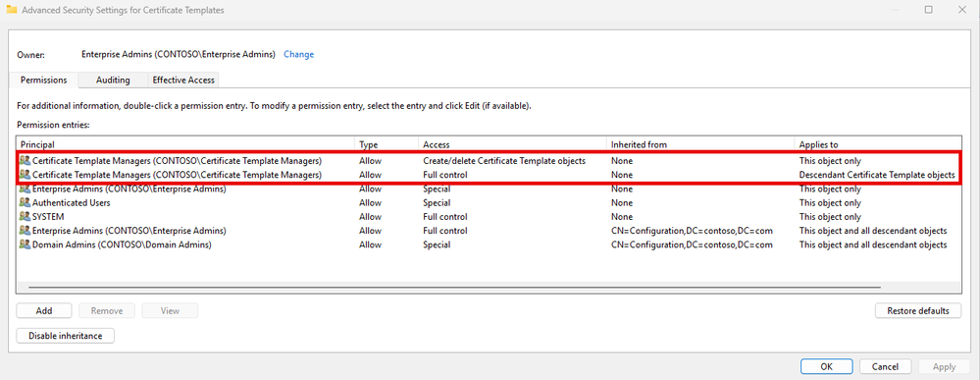980x380 pixels.
Task: Switch to the Auditing tab
Action: tap(113, 81)
